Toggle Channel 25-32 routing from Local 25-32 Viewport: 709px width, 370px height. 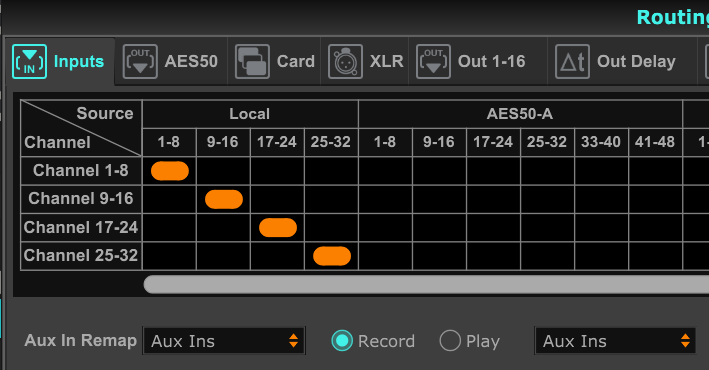pyautogui.click(x=331, y=256)
